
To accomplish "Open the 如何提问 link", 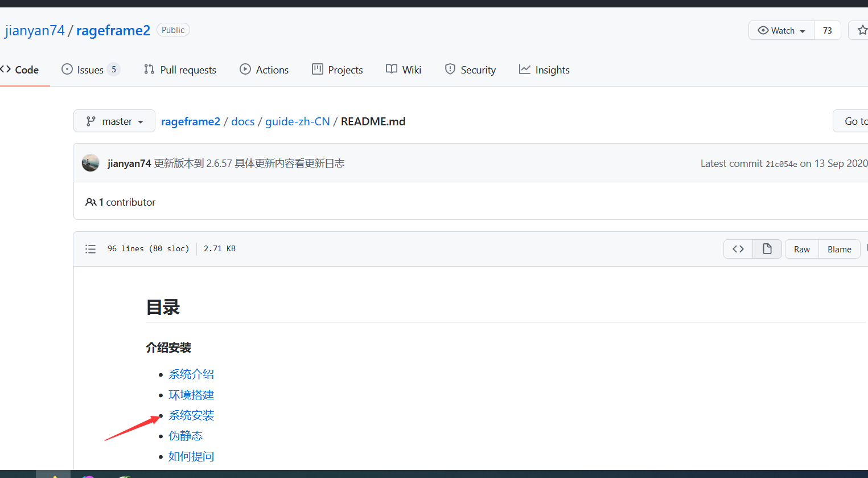I will pos(191,456).
